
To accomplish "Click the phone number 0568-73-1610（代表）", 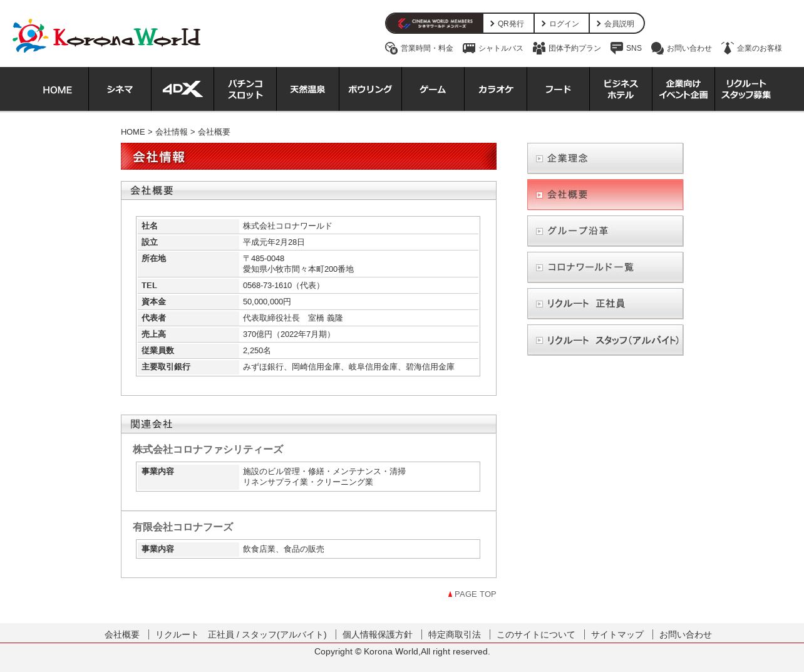I will [x=283, y=286].
